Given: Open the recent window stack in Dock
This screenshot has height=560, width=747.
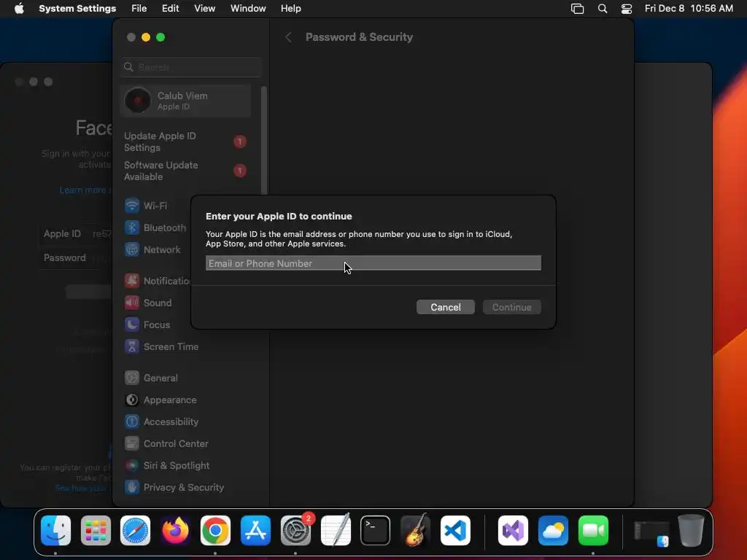Looking at the screenshot, I should click(x=651, y=532).
